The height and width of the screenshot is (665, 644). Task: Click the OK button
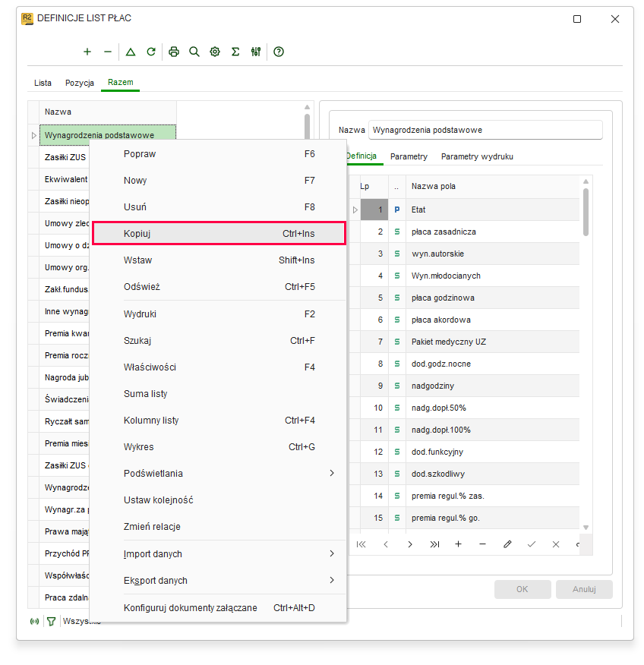522,589
